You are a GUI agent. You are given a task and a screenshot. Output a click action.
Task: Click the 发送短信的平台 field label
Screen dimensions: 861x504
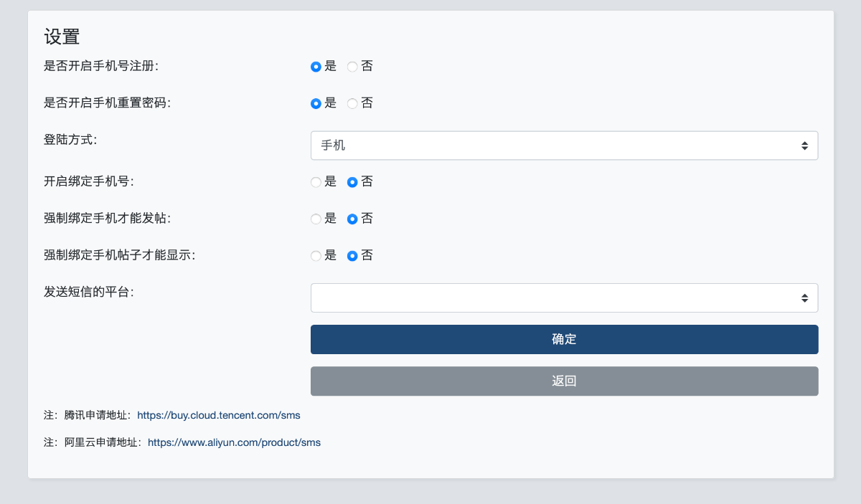click(89, 292)
